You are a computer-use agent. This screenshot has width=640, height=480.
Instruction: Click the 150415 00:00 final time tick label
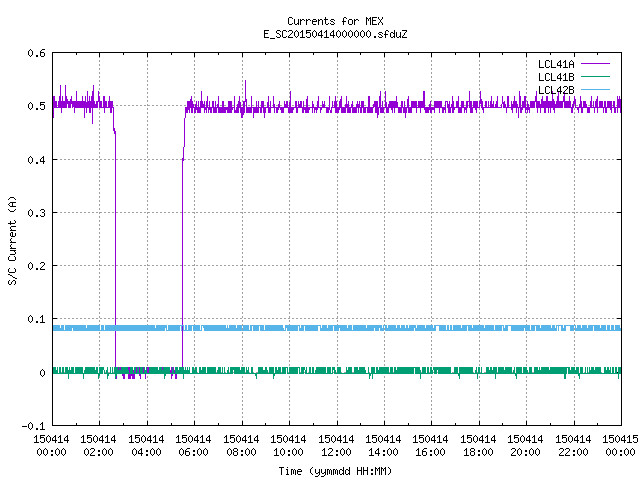620,446
